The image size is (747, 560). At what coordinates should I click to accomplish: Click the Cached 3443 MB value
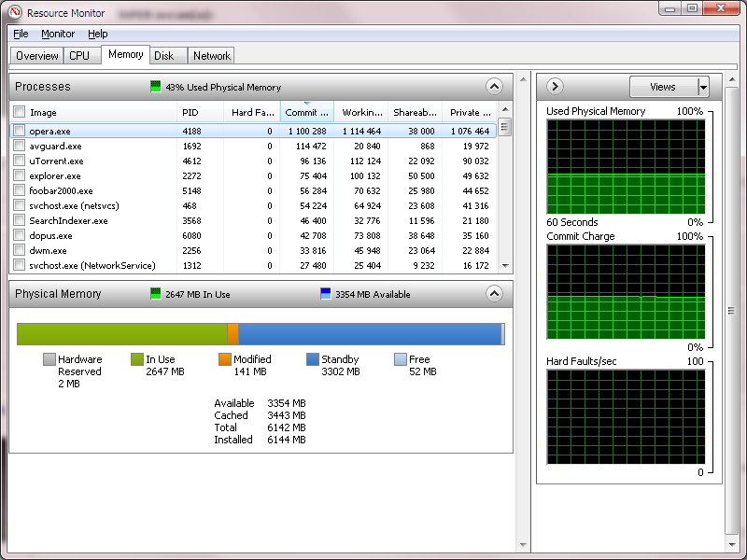tap(287, 415)
